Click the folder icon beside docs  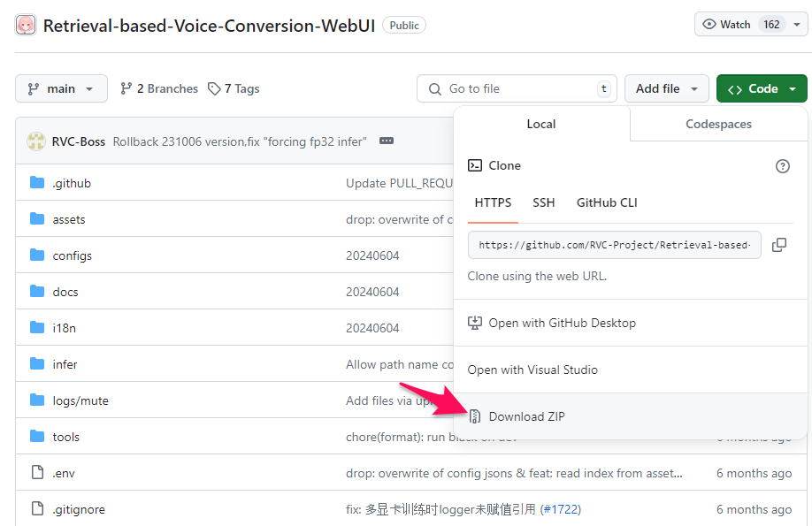tap(37, 291)
